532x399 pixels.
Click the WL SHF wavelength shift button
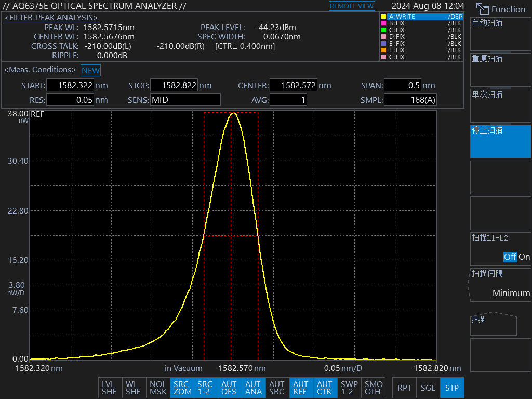pos(133,388)
